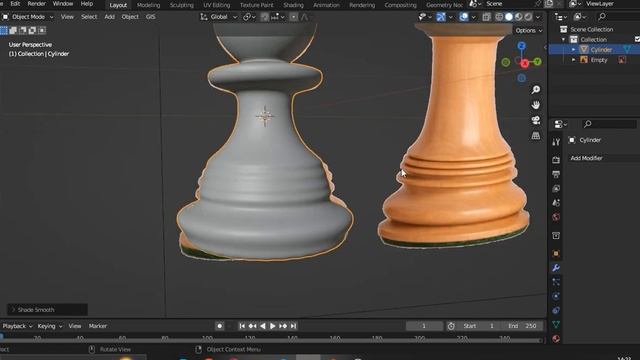The width and height of the screenshot is (640, 360).
Task: Open the Material properties tab
Action: [556, 338]
